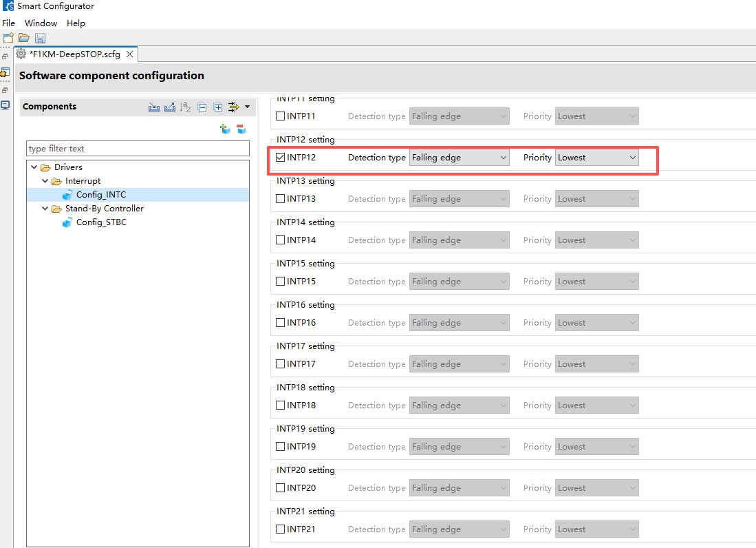Uncheck the INTP12 checkbox
This screenshot has width=756, height=548.
281,158
